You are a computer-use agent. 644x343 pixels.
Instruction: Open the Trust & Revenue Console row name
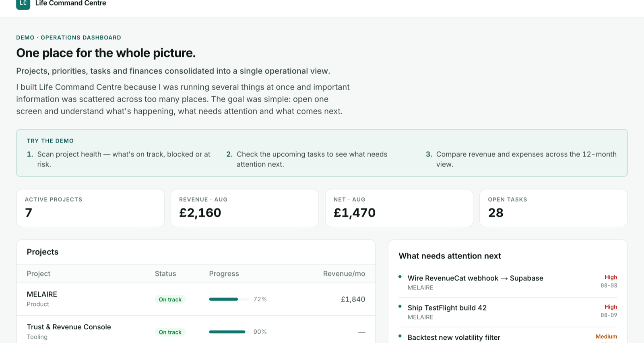(69, 327)
